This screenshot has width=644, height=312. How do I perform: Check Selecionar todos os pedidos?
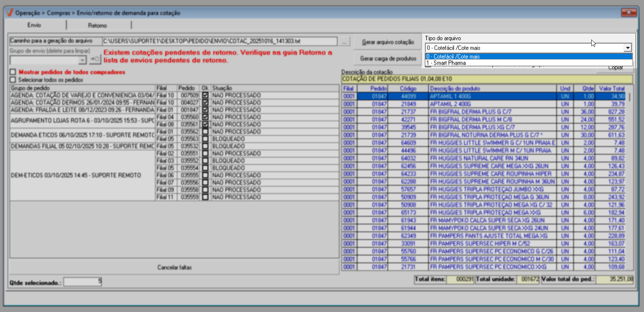click(13, 80)
